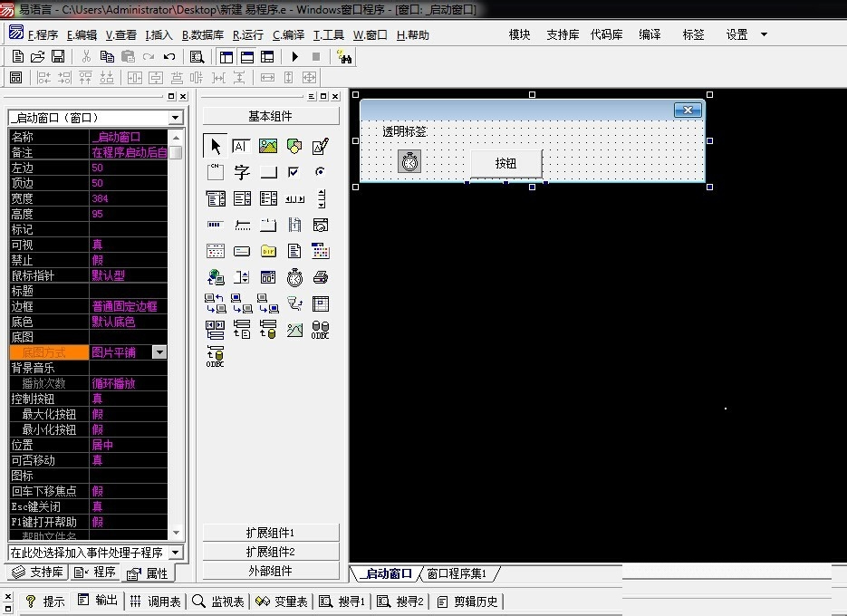Screen dimensions: 847x616
Task: Select the edit box component icon
Action: coord(242,146)
